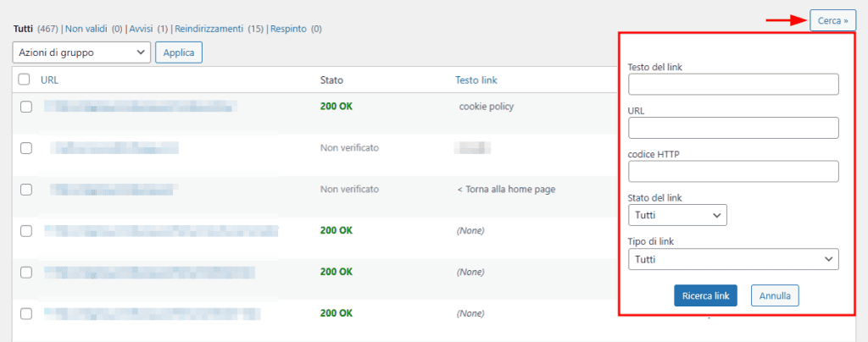Check the cookie policy row checkbox

(x=26, y=107)
